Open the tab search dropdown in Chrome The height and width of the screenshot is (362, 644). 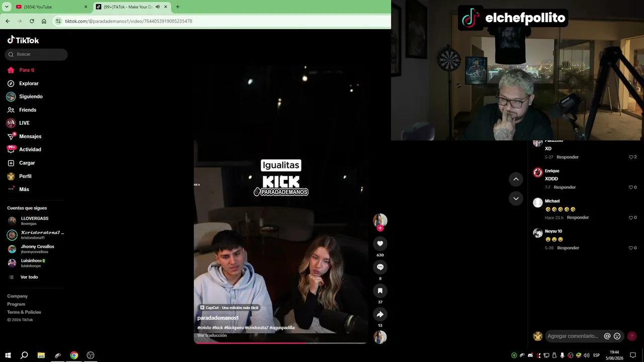click(x=7, y=7)
